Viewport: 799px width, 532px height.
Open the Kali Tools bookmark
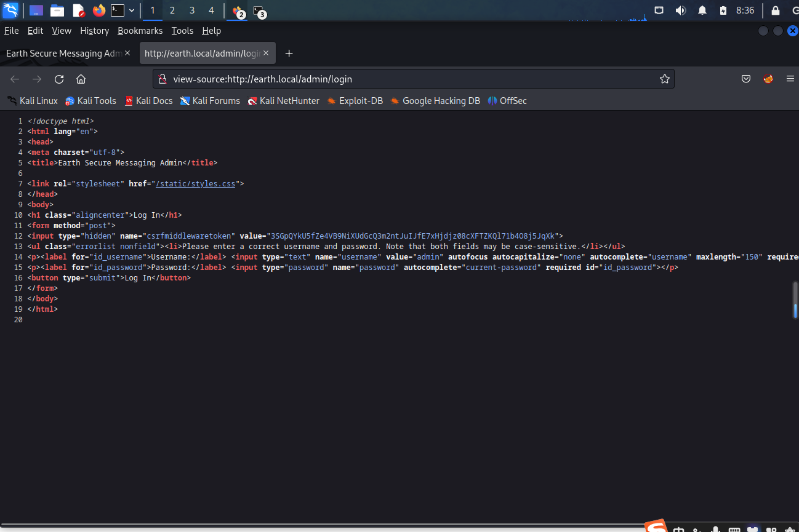(x=91, y=101)
